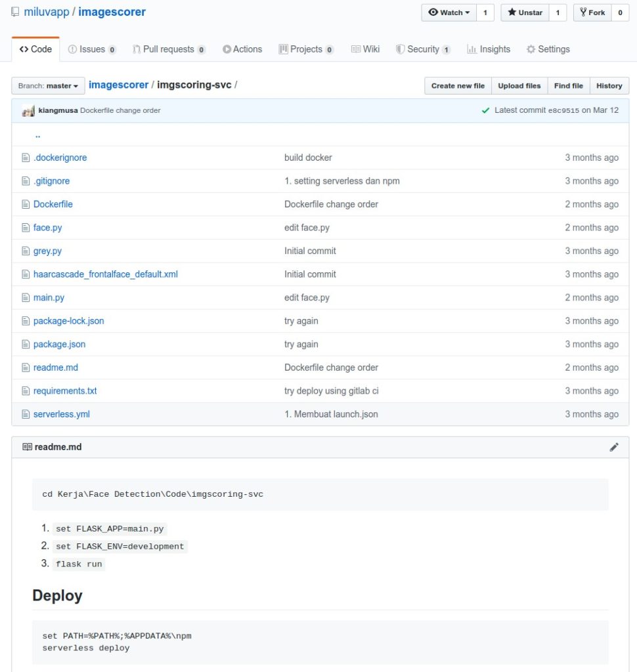Click the pencil edit icon for readme.md

[614, 447]
